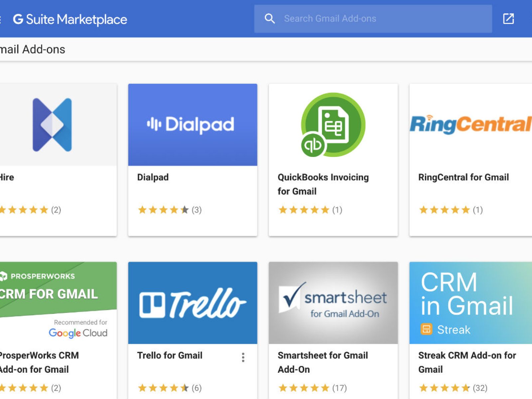Image resolution: width=532 pixels, height=399 pixels.
Task: Open the QuickBooks Invoicing for Gmail title
Action: click(323, 184)
